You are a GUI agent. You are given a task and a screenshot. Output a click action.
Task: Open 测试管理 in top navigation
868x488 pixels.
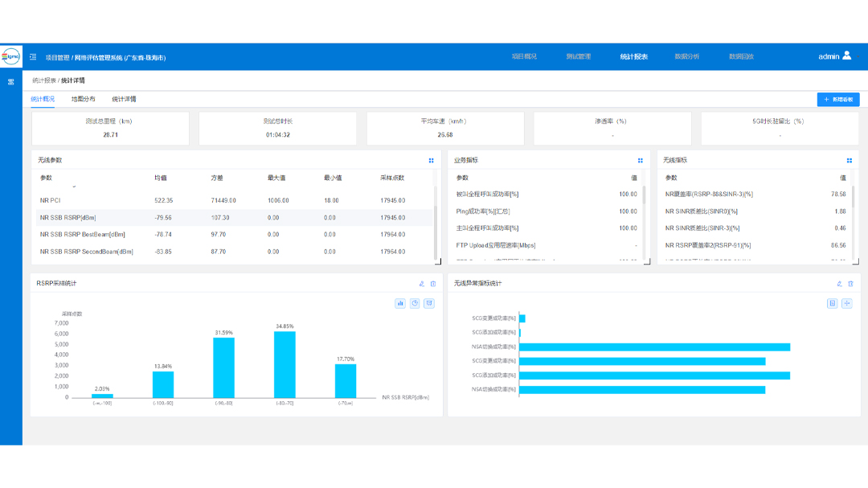click(x=578, y=57)
